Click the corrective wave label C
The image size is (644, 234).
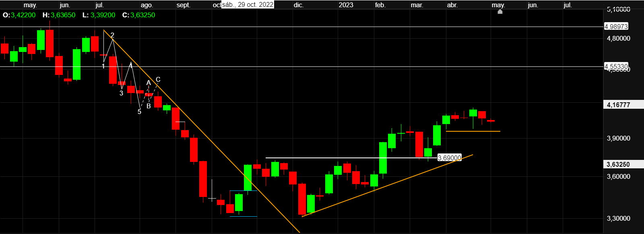point(158,80)
